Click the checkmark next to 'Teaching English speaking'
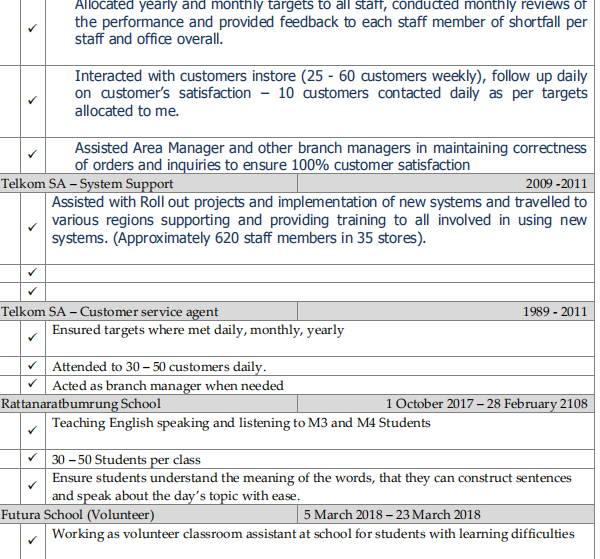Viewport: 600px width, 559px height. coord(32,430)
